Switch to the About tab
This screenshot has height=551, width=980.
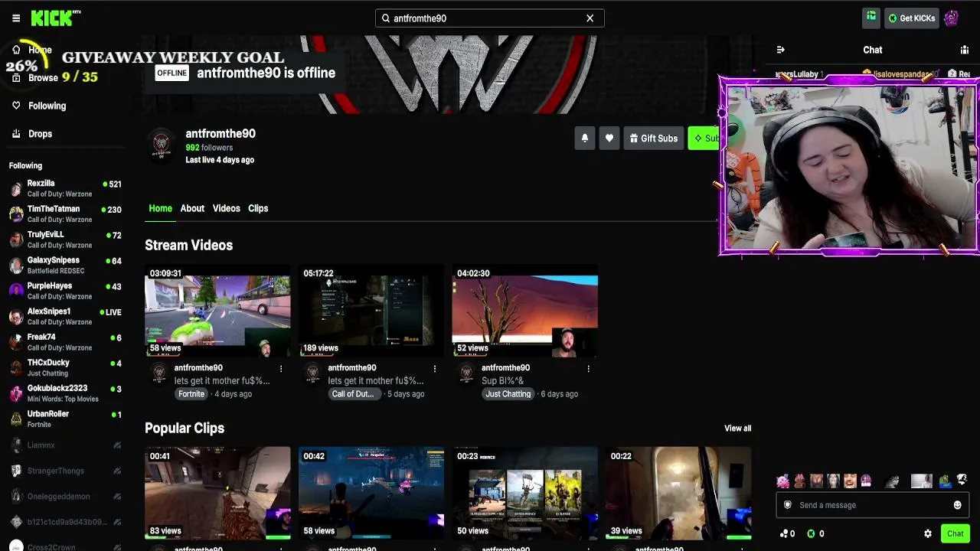click(x=192, y=208)
